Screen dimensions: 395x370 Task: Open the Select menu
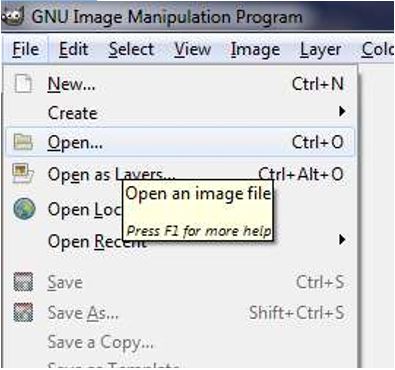click(x=131, y=50)
